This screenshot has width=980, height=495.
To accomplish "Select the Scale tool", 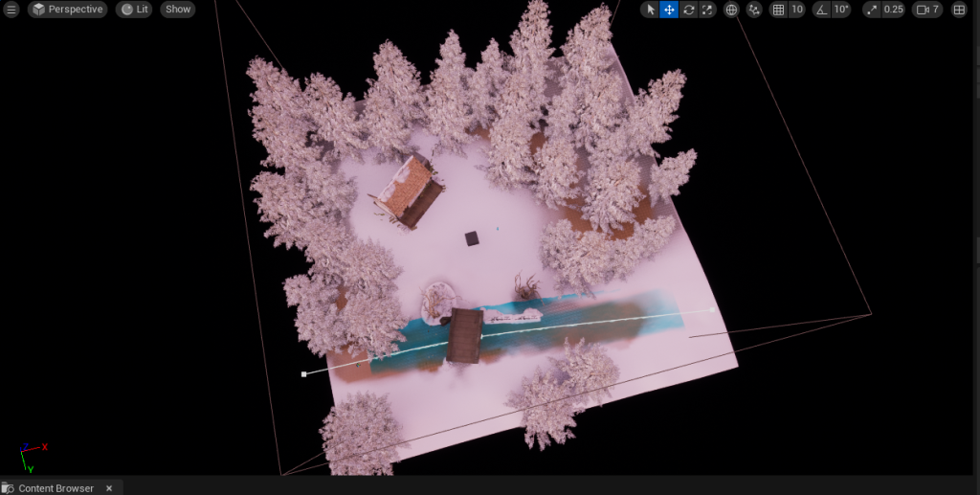I will 707,10.
